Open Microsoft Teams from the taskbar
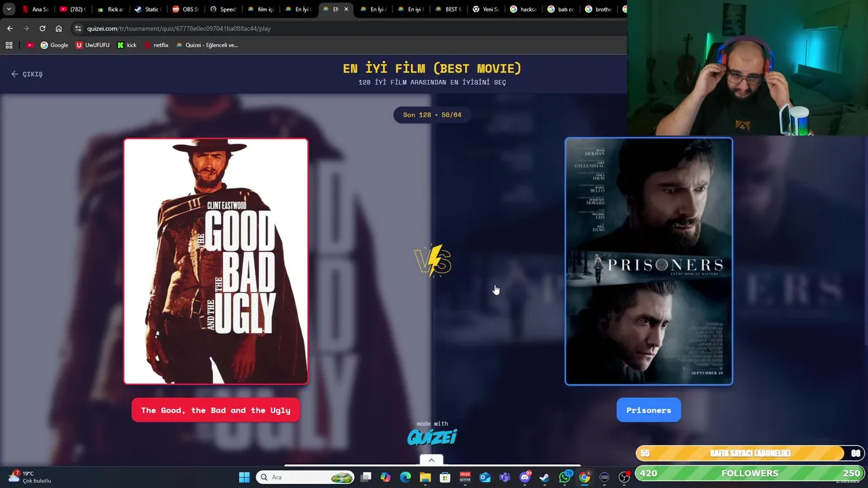The image size is (868, 488). tap(505, 477)
